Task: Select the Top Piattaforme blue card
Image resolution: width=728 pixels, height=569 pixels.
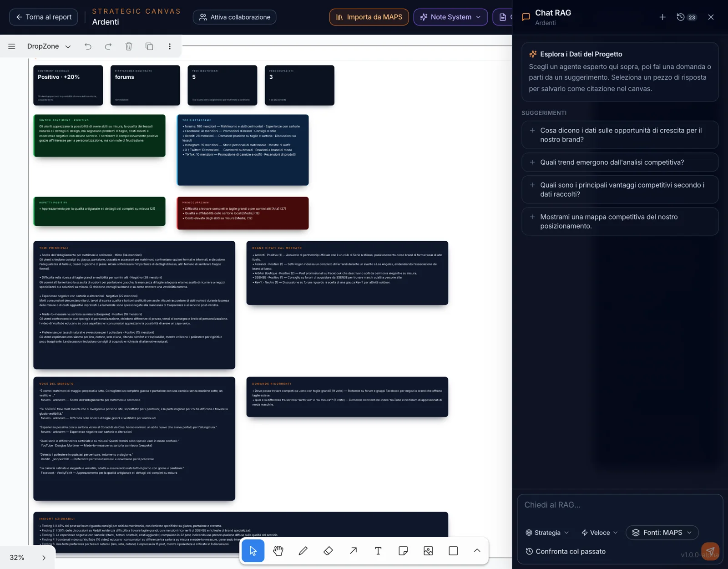Action: 243,150
